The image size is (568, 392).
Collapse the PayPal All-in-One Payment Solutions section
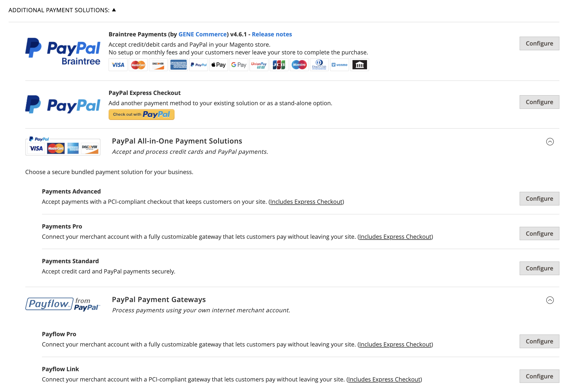click(550, 142)
